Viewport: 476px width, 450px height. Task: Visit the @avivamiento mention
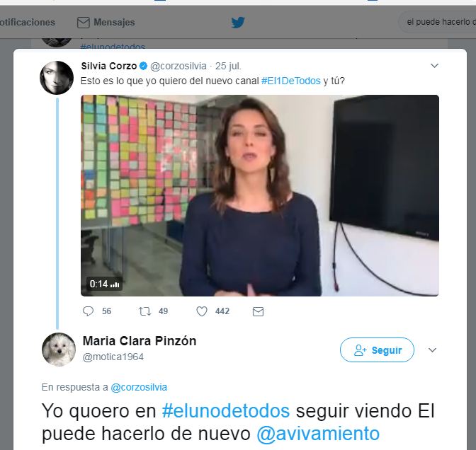318,434
